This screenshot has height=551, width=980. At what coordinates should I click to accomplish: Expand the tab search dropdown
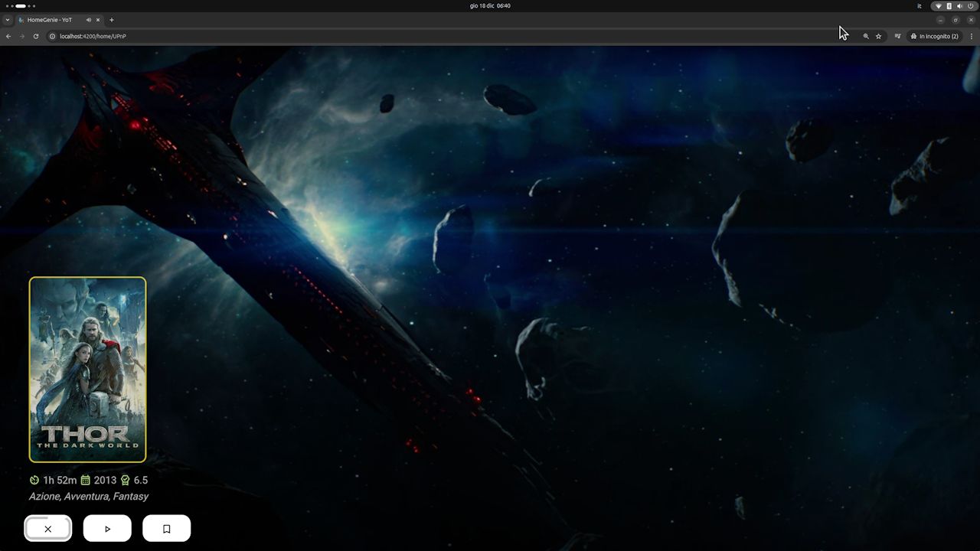(8, 20)
